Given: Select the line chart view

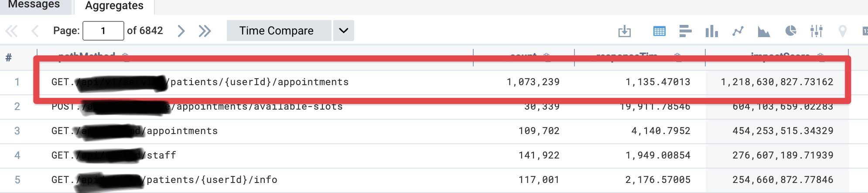Looking at the screenshot, I should pyautogui.click(x=738, y=31).
